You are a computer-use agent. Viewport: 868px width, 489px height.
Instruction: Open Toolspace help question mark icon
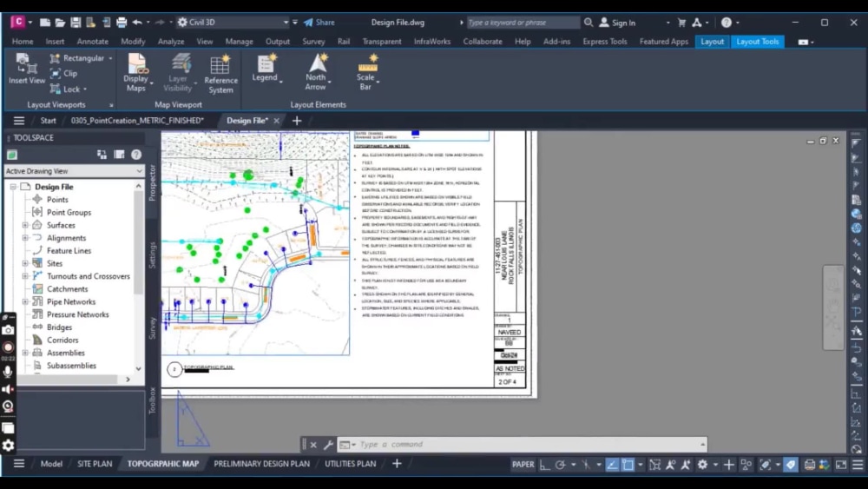[x=136, y=155]
